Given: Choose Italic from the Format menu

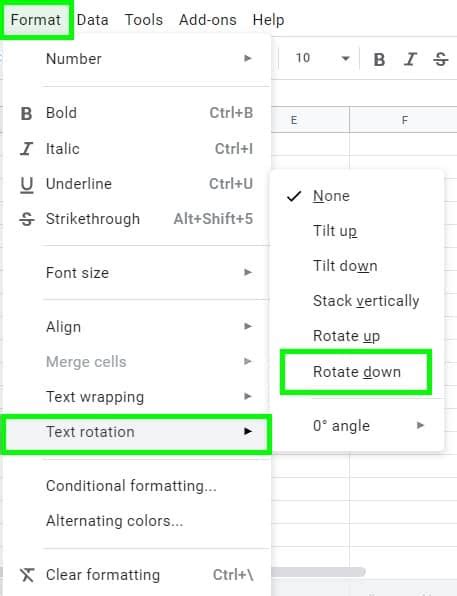Looking at the screenshot, I should tap(137, 149).
